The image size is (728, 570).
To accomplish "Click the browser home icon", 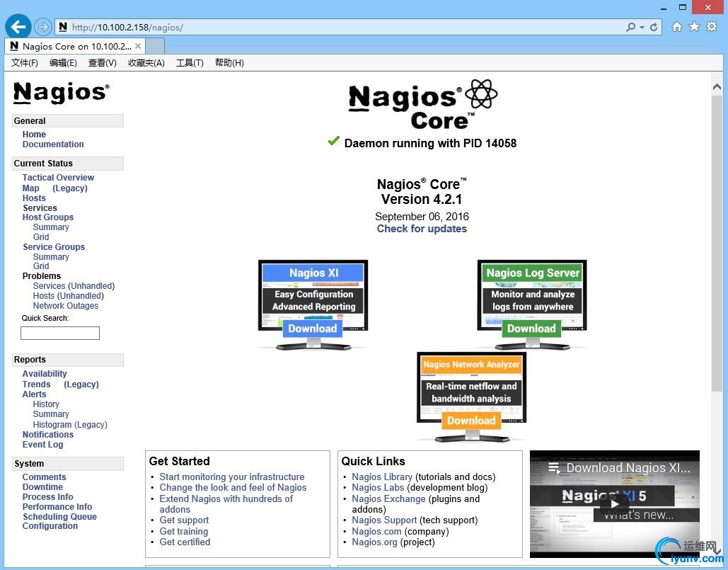I will click(677, 26).
